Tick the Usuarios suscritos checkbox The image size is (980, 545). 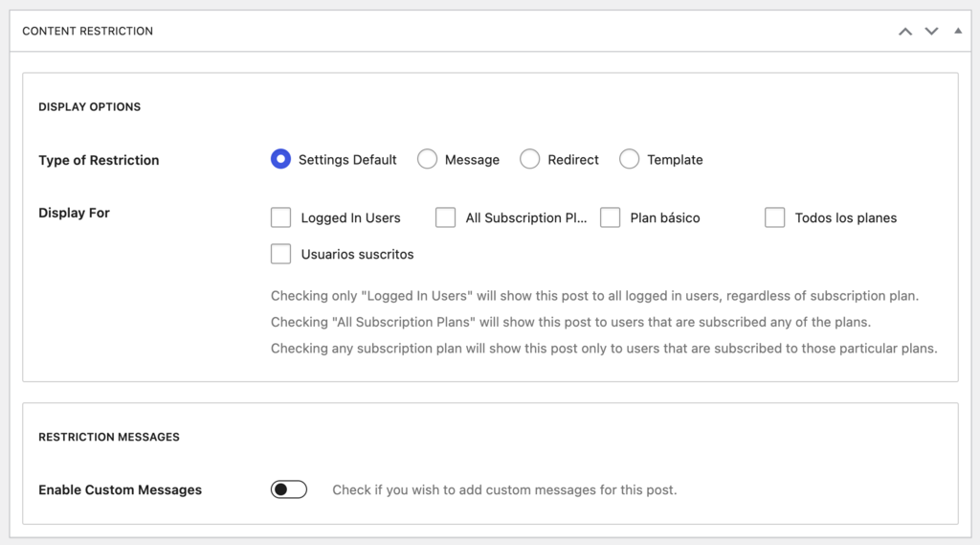pyautogui.click(x=280, y=254)
